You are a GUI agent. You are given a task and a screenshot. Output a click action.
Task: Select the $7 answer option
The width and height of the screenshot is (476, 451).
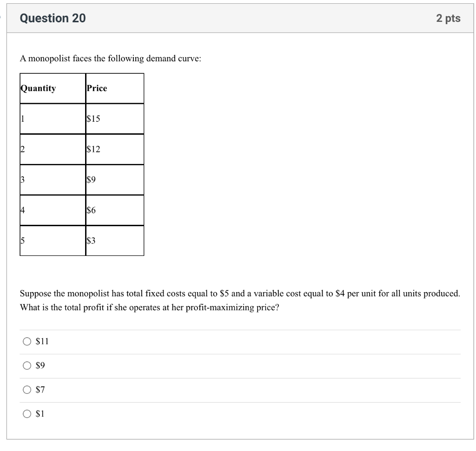27,390
